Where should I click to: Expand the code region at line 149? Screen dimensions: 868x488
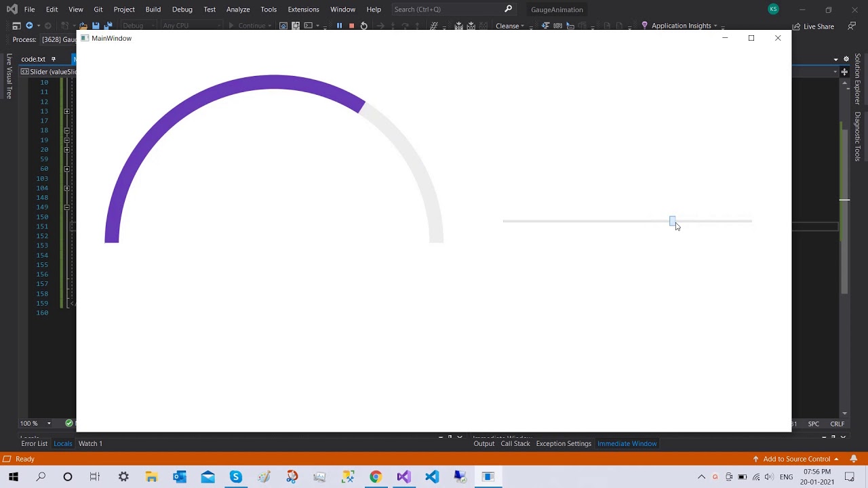coord(66,207)
